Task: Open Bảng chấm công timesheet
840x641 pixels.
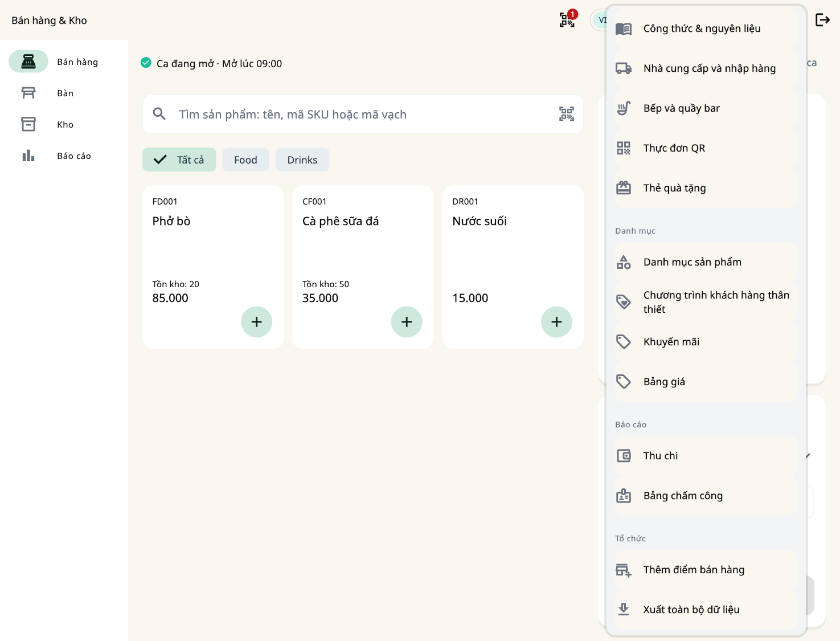Action: [x=706, y=496]
